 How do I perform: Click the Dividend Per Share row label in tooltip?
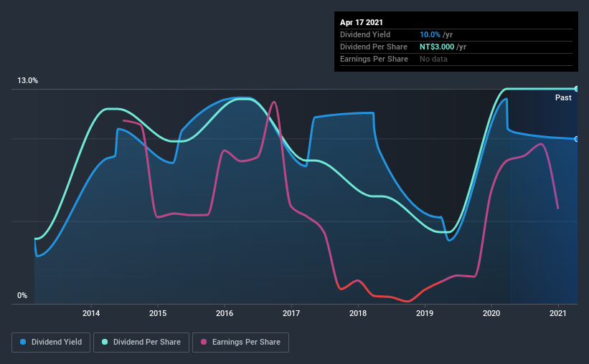click(x=373, y=47)
